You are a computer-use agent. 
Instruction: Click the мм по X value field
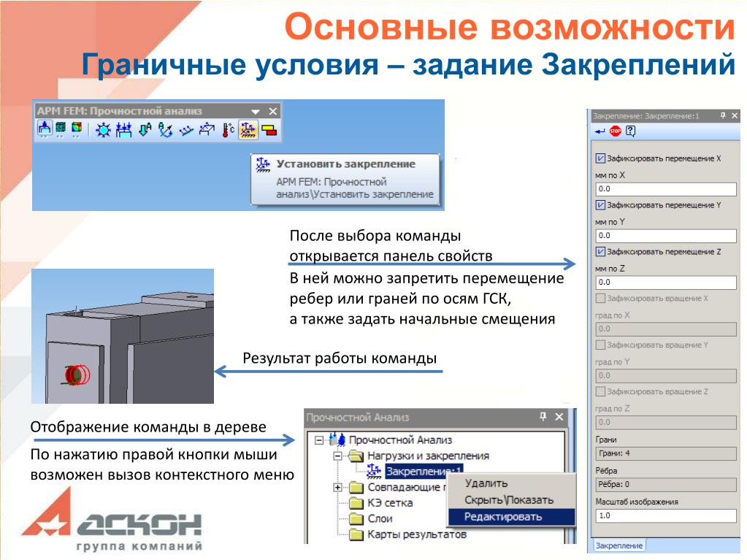pyautogui.click(x=665, y=188)
